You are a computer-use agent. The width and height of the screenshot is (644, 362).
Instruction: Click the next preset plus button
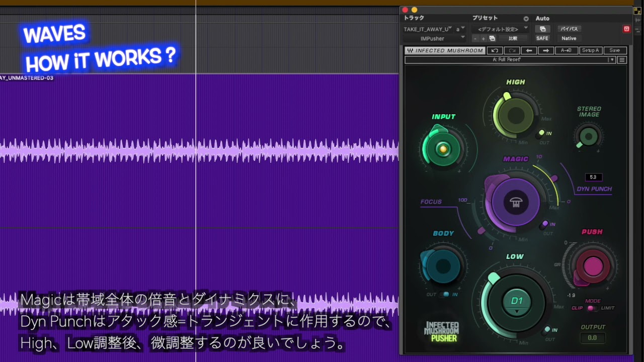click(484, 39)
